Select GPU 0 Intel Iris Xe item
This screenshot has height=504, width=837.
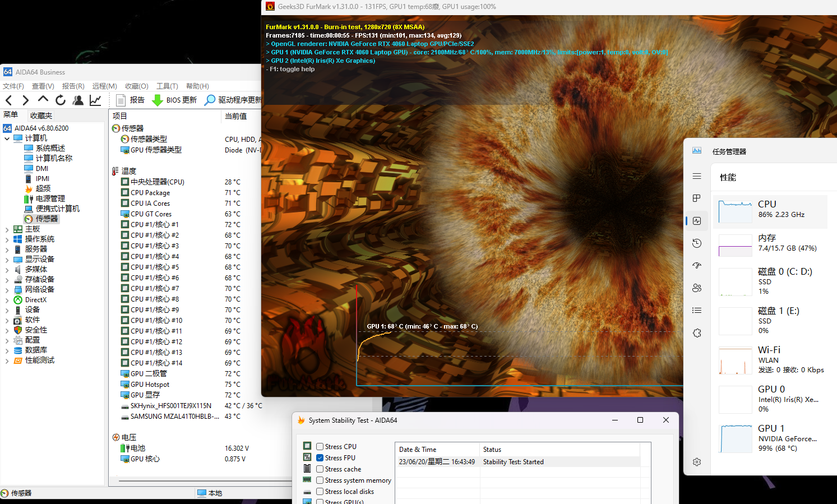(770, 400)
